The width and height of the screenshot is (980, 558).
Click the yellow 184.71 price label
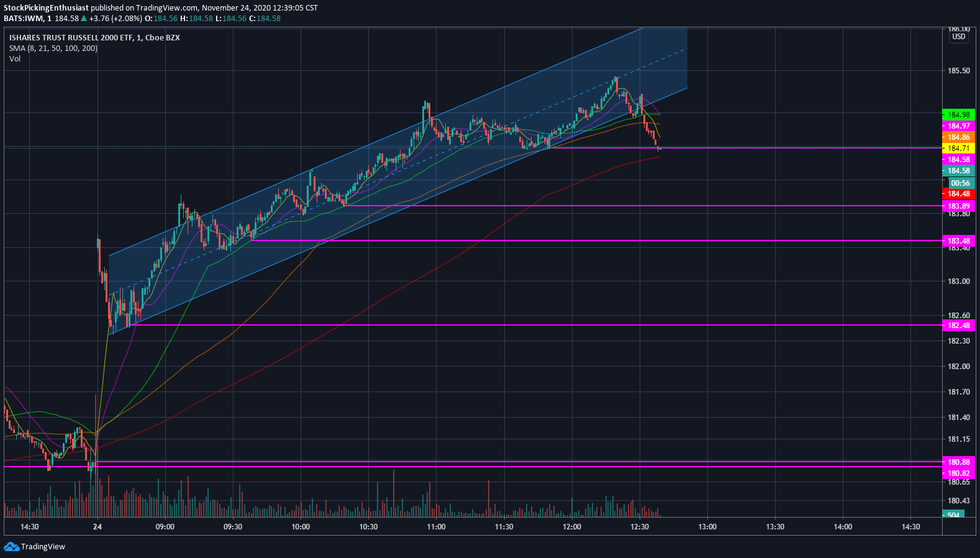tap(958, 149)
